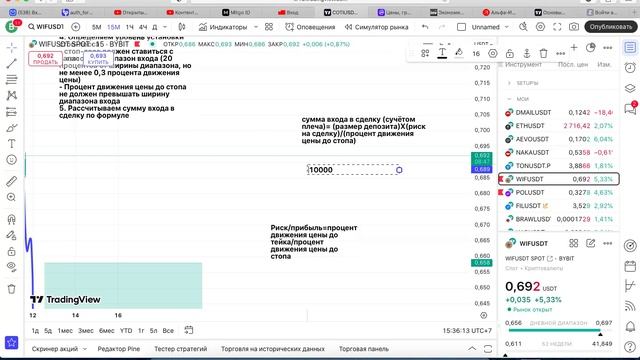Open drawing settings in floating toolbar
The image size is (640, 360).
[x=493, y=53]
